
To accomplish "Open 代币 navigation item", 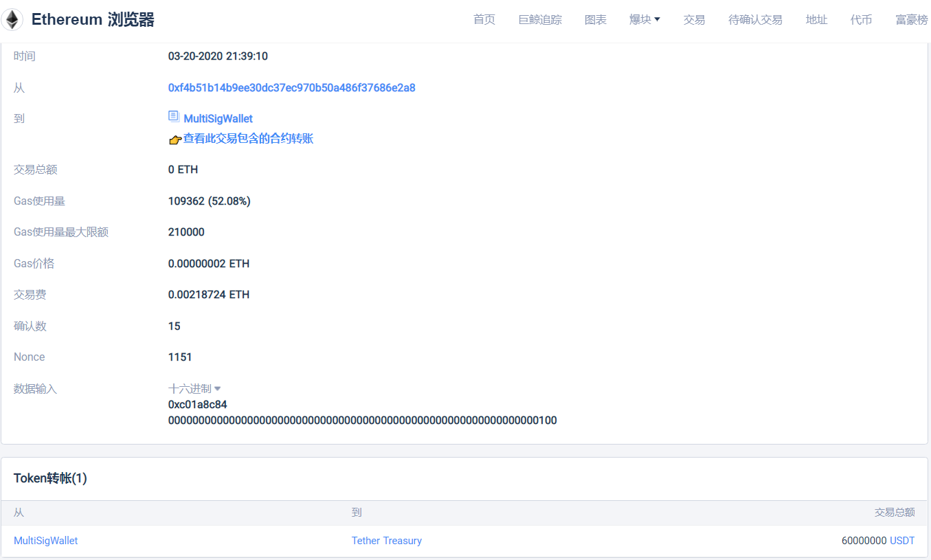I will (x=862, y=19).
